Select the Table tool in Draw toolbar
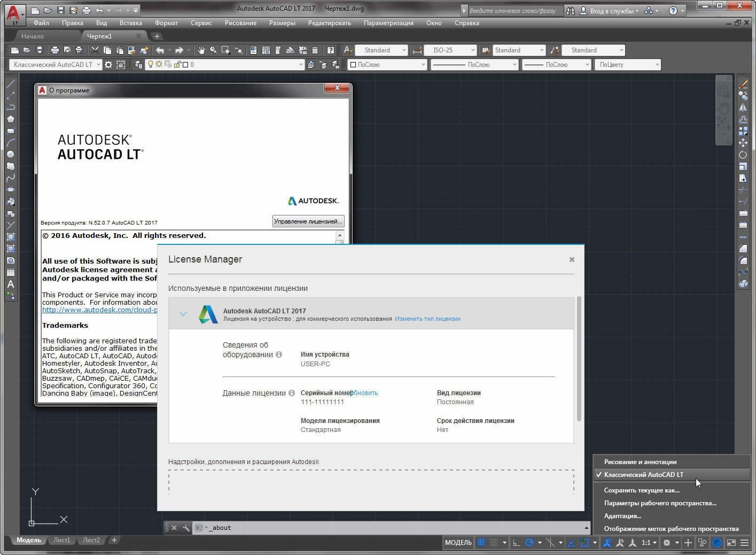 [x=11, y=272]
